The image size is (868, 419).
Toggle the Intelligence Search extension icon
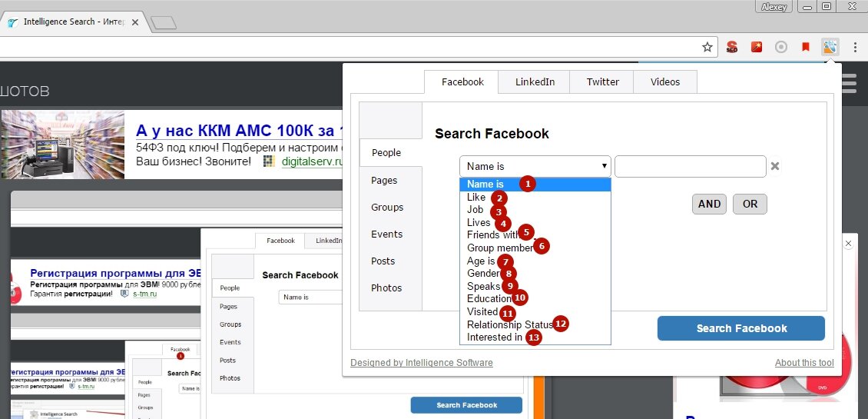[830, 47]
